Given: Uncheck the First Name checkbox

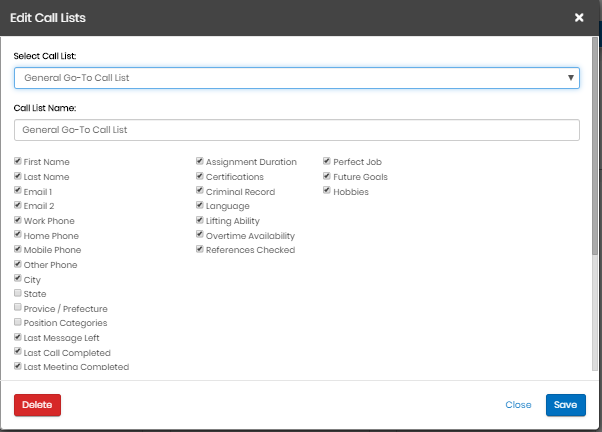Looking at the screenshot, I should pos(18,161).
